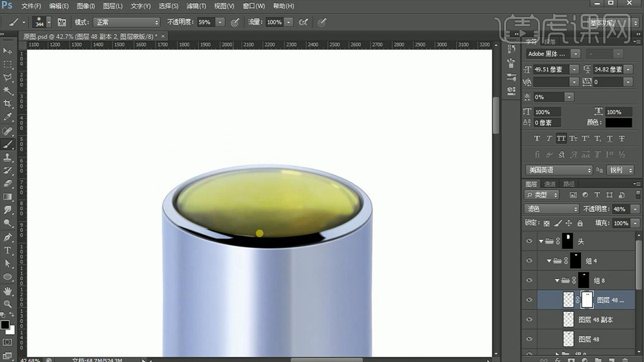Select the Magic Wand tool
The height and width of the screenshot is (362, 644).
8,90
